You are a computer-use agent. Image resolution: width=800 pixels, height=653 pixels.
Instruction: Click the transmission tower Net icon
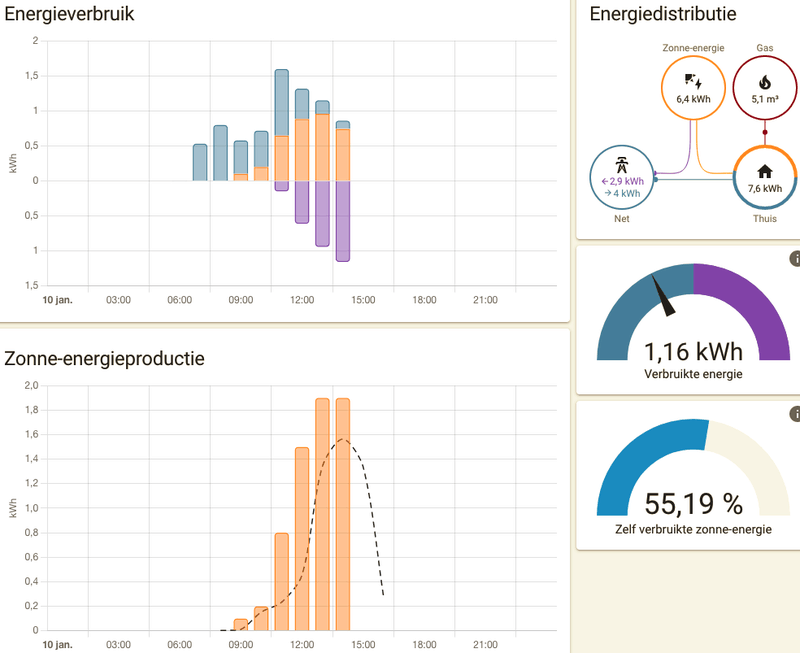pos(621,165)
